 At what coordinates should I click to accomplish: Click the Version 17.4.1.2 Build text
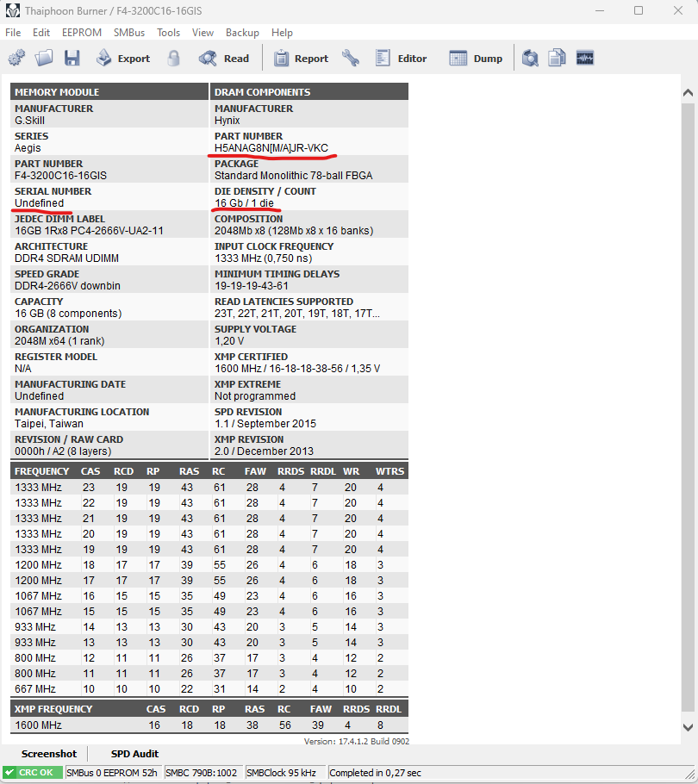(x=356, y=741)
